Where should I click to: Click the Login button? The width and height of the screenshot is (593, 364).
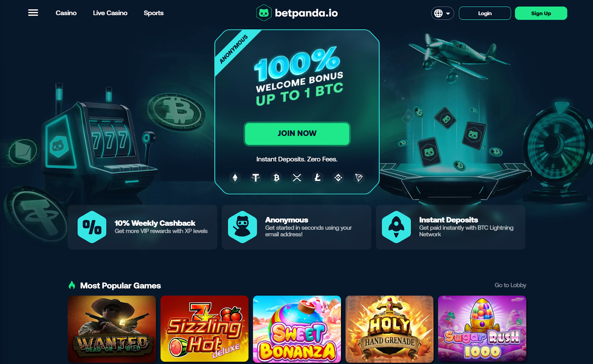(485, 13)
